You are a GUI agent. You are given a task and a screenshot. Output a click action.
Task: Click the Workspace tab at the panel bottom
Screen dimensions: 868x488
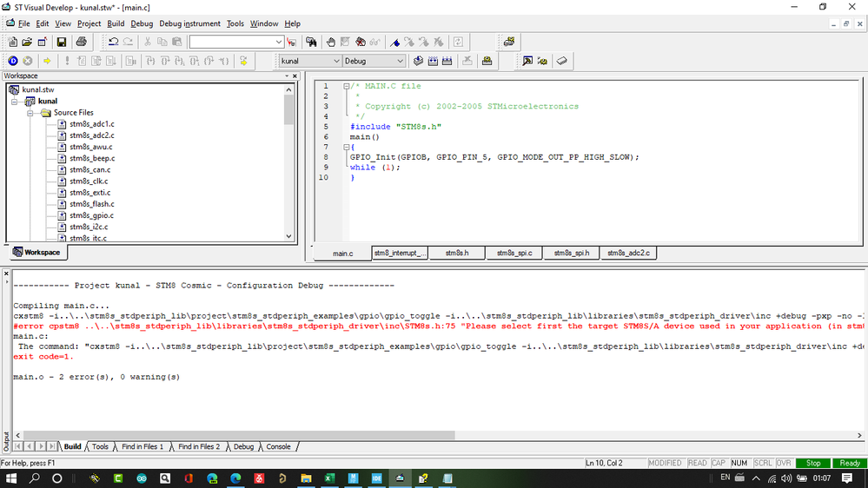[x=36, y=253]
